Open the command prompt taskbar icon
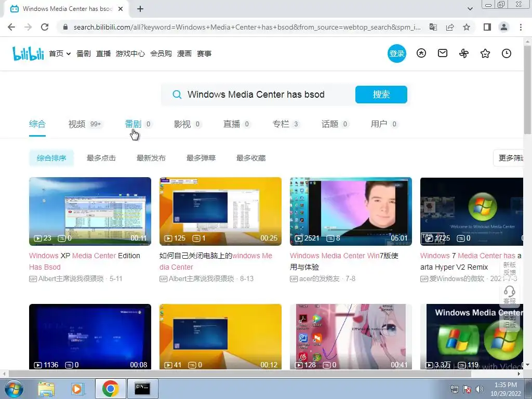The image size is (532, 399). [x=142, y=389]
